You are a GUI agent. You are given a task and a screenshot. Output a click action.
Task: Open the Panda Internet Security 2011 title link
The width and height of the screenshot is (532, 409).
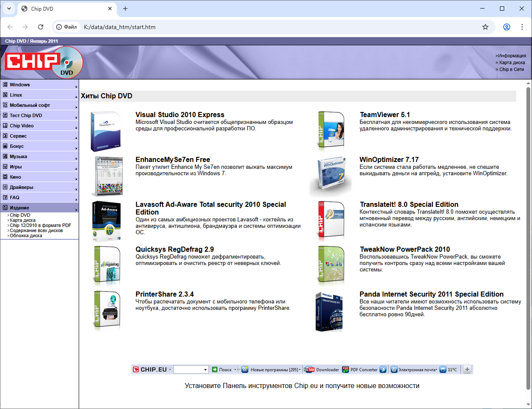(x=432, y=294)
